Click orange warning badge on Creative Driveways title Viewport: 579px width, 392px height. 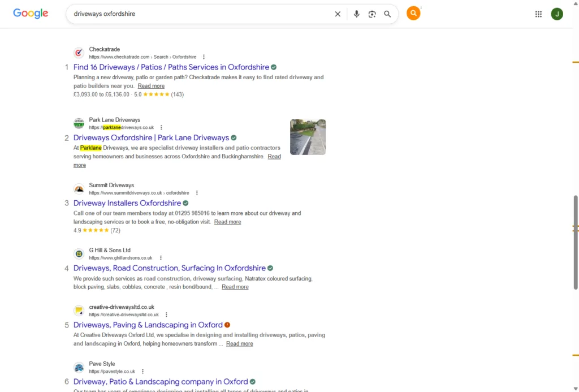pos(227,325)
